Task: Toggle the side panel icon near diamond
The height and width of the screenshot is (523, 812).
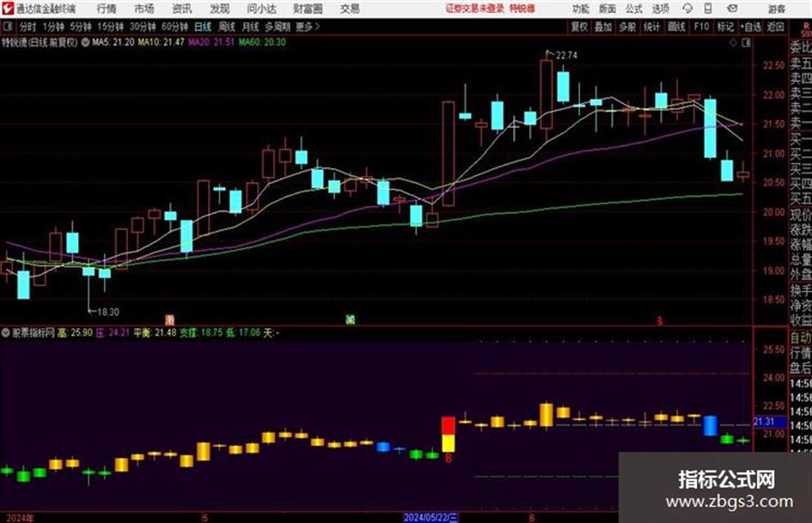Action: [x=746, y=43]
